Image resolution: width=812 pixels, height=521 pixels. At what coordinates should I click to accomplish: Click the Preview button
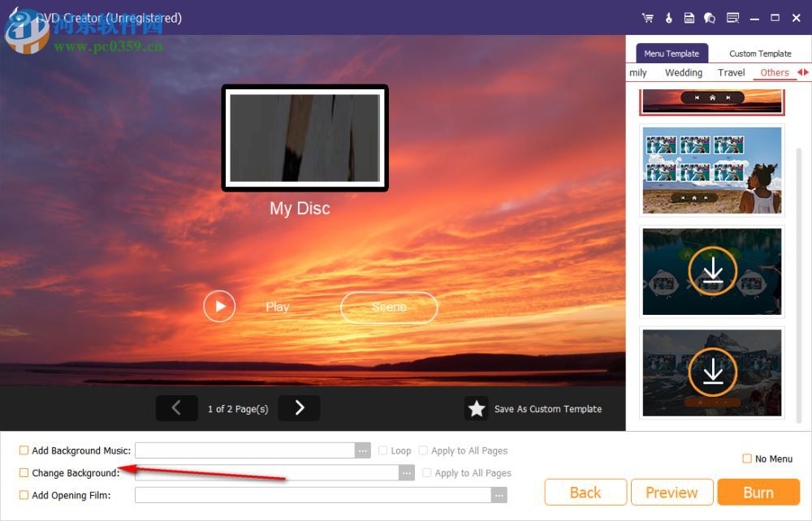click(672, 492)
